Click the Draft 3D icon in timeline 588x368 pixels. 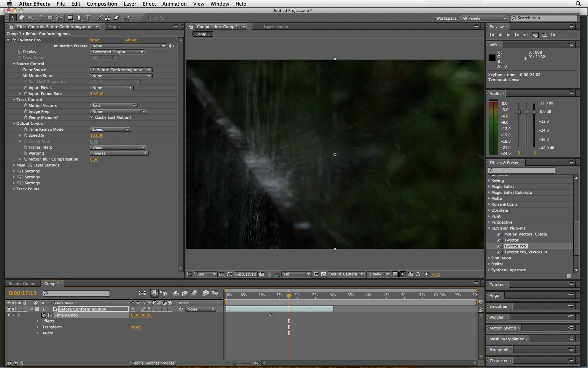point(164,293)
